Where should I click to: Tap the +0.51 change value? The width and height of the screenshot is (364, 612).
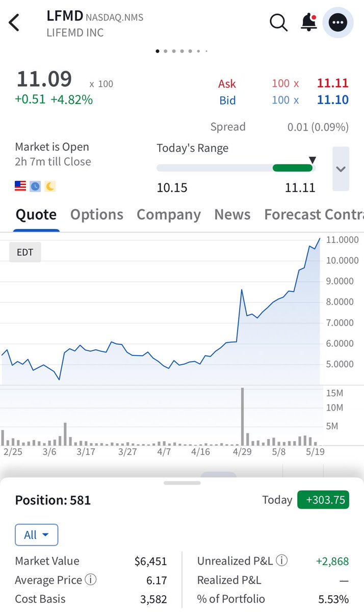30,99
